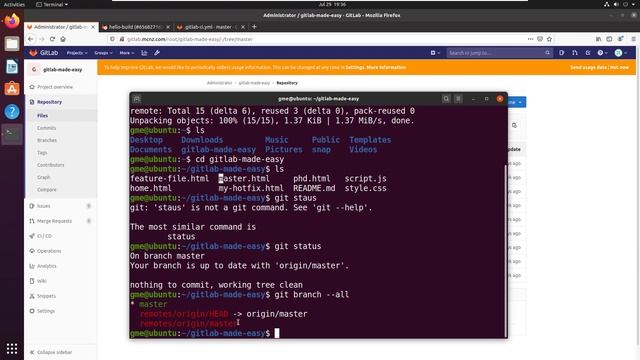Open Firefox from the Ubuntu dock
The width and height of the screenshot is (640, 360).
pyautogui.click(x=12, y=20)
